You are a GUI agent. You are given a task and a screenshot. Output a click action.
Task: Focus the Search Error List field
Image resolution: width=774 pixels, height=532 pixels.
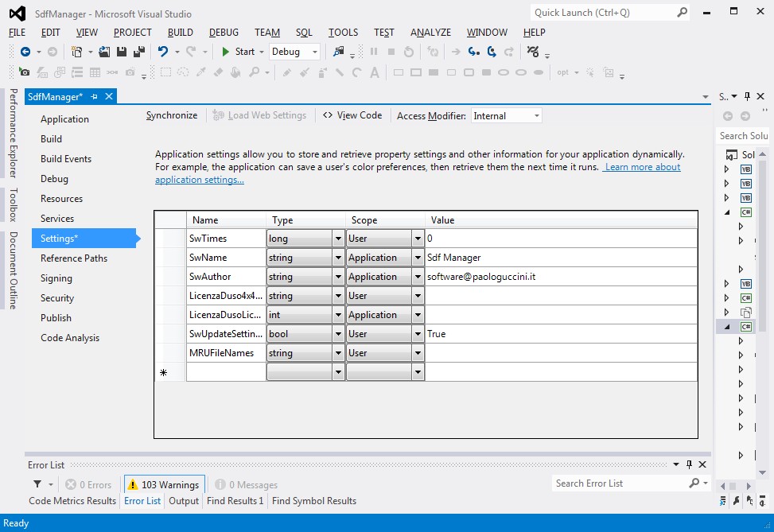[x=631, y=483]
